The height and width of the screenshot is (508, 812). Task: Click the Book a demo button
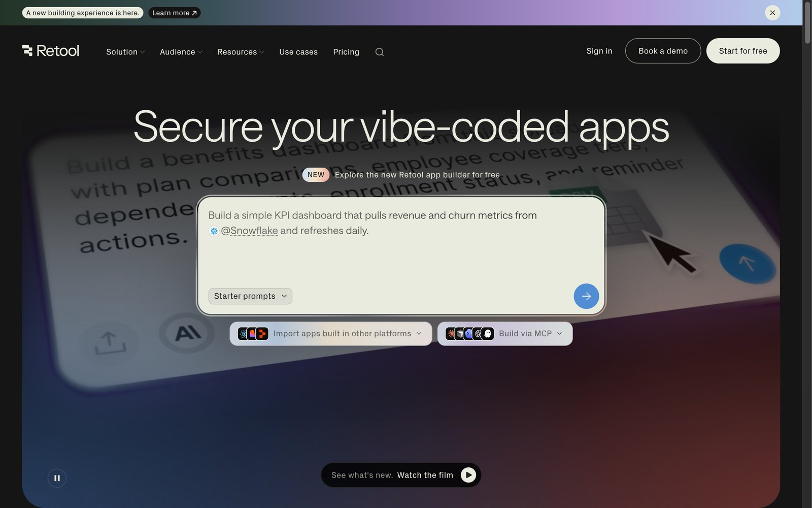pyautogui.click(x=663, y=51)
